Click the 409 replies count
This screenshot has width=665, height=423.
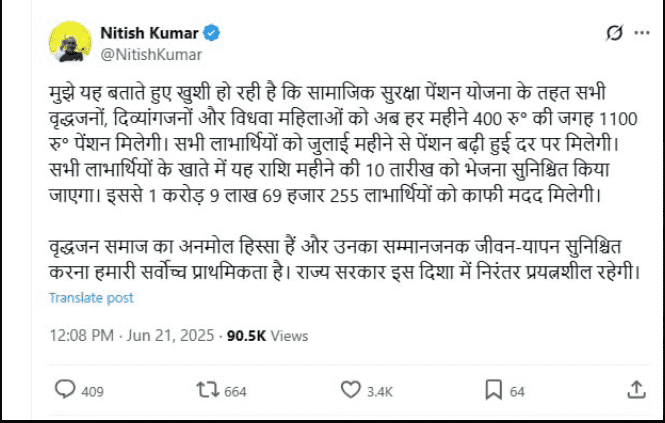92,391
